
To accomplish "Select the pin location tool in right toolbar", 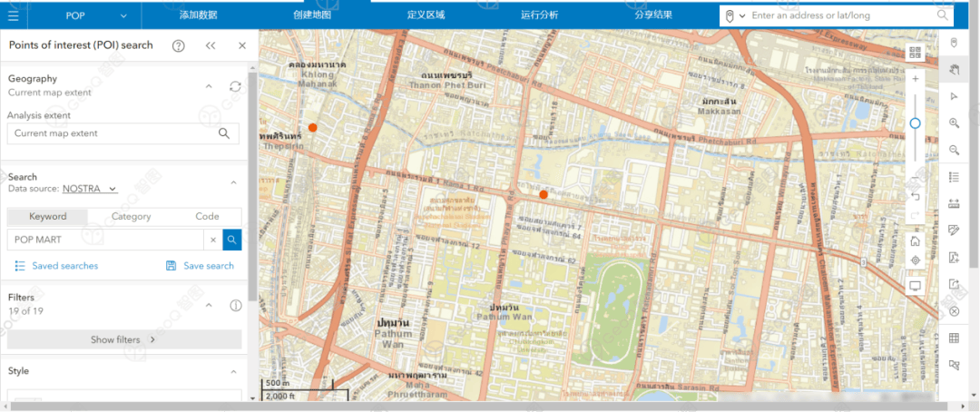I will pos(954,43).
